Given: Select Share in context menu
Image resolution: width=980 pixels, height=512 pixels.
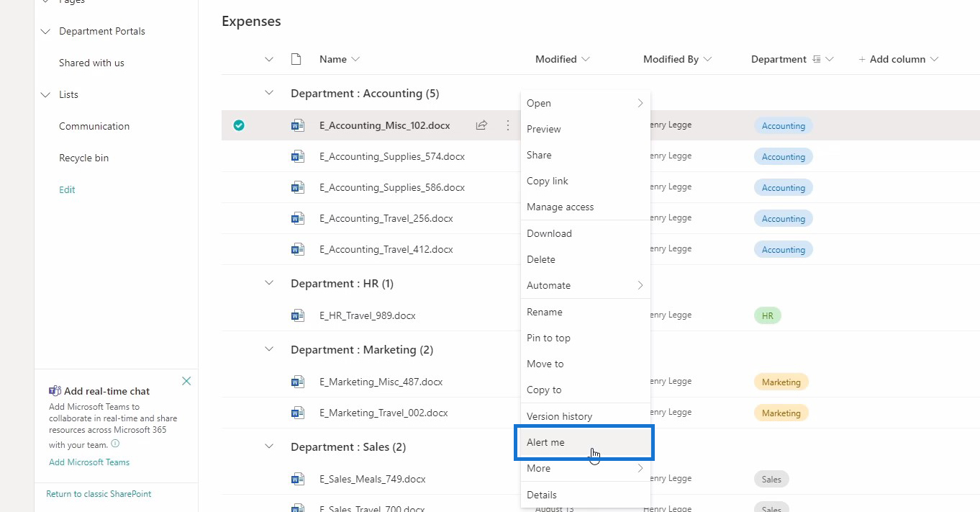Looking at the screenshot, I should pyautogui.click(x=586, y=155).
